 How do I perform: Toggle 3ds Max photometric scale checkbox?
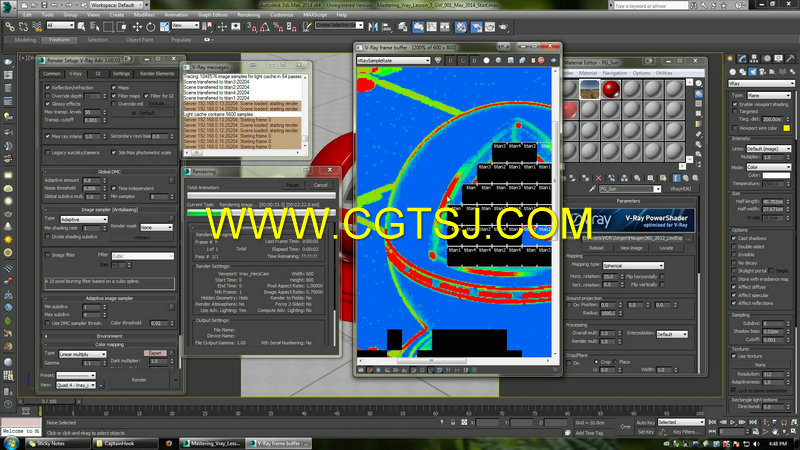[114, 152]
